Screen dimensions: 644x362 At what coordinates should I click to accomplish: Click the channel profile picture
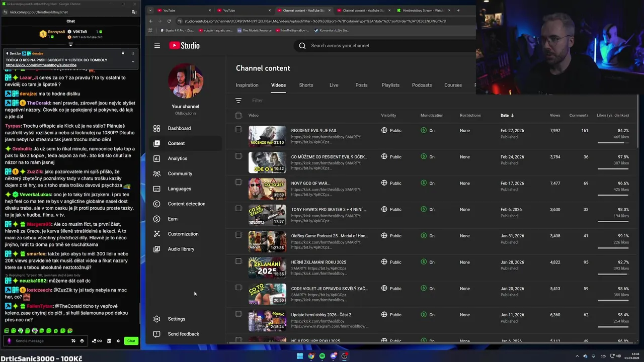click(186, 81)
